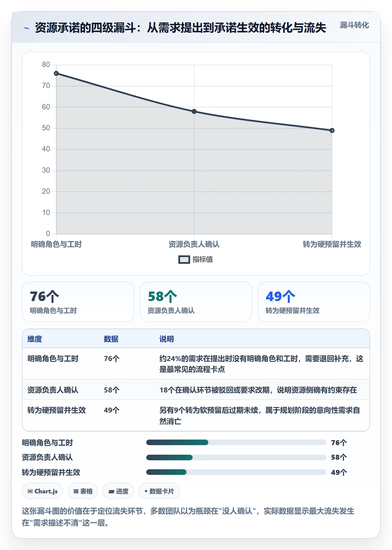The image size is (392, 550).
Task: Click the title 资源承诺的四级漏斗
Action: 181,28
